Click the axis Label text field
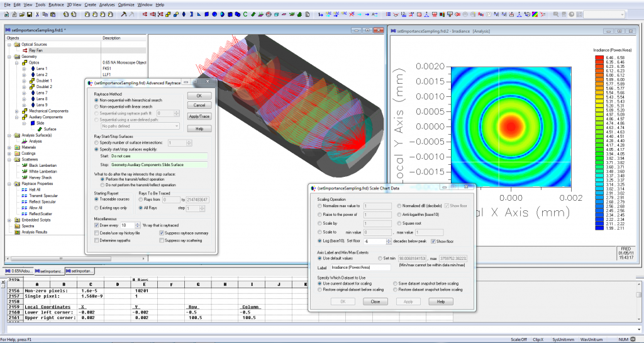The width and height of the screenshot is (644, 343). (x=361, y=267)
